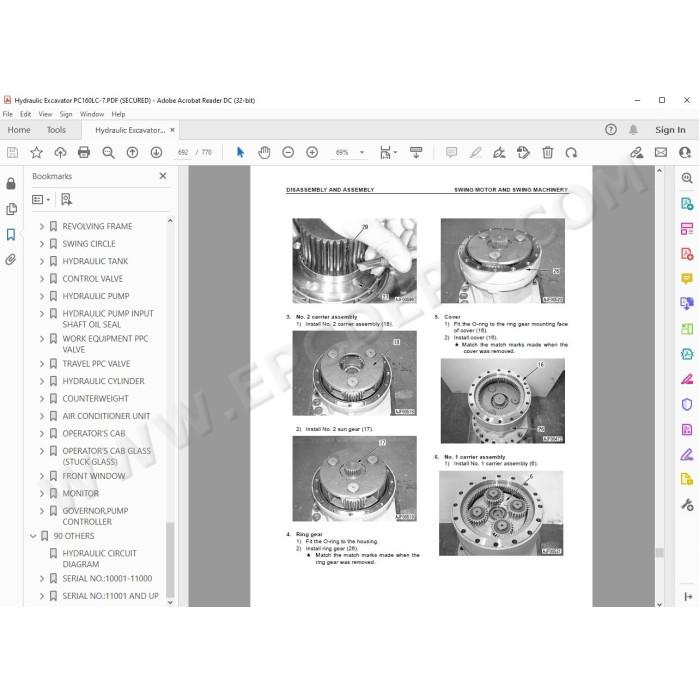Click the Zoom in plus icon
The height and width of the screenshot is (700, 700).
[312, 152]
